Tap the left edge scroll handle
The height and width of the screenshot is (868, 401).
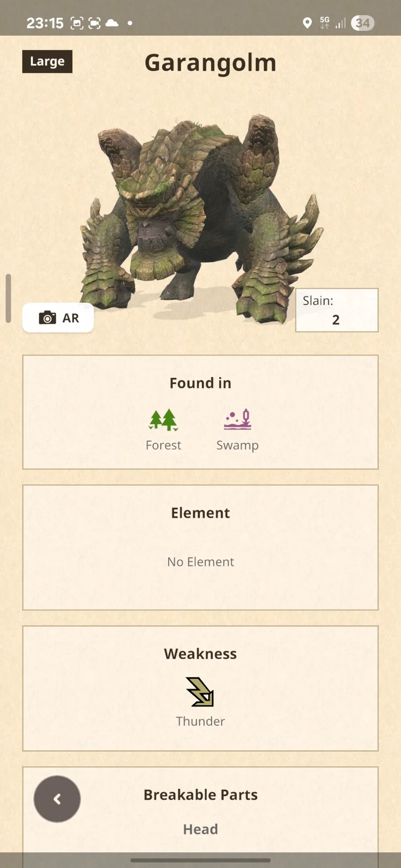tap(8, 298)
